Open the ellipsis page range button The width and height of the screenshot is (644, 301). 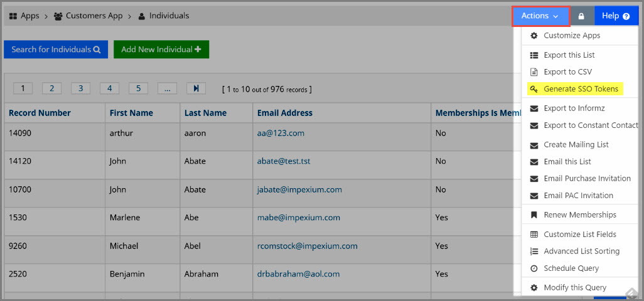coord(167,88)
